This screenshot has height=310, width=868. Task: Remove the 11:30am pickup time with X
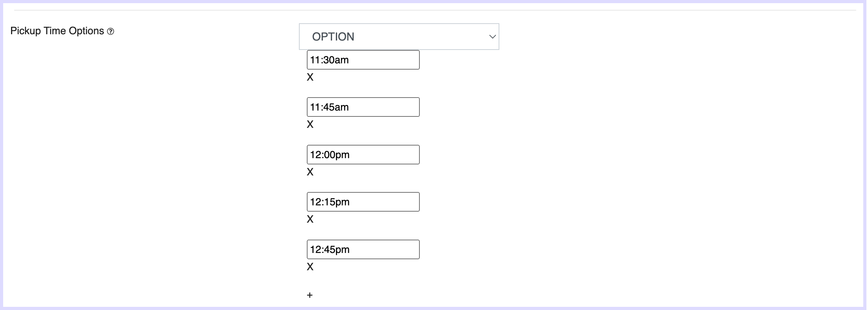pos(310,77)
